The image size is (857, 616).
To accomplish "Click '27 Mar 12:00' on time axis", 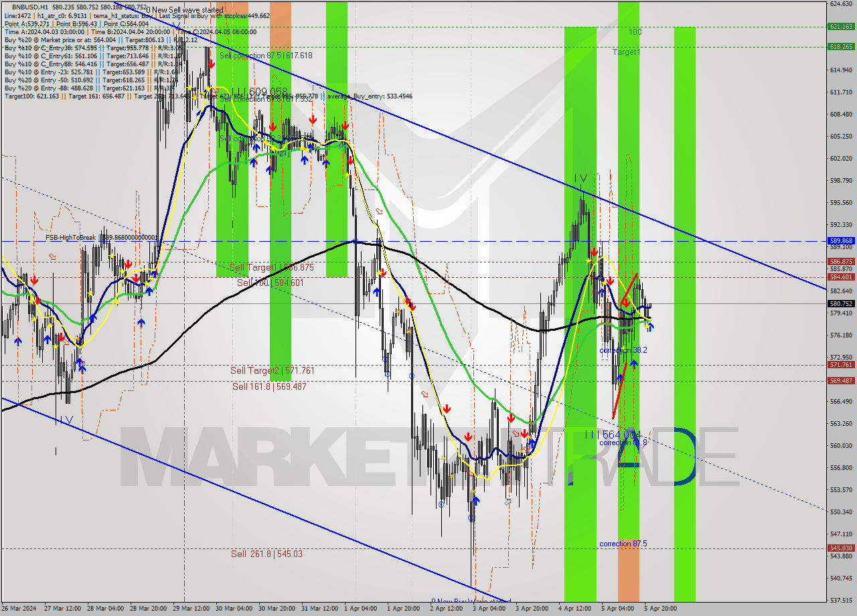I will point(64,609).
